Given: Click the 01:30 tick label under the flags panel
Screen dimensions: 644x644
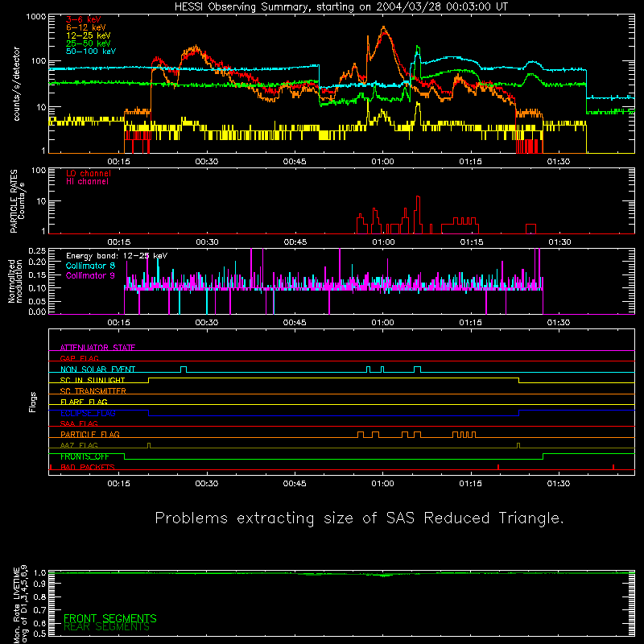Looking at the screenshot, I should click(559, 484).
